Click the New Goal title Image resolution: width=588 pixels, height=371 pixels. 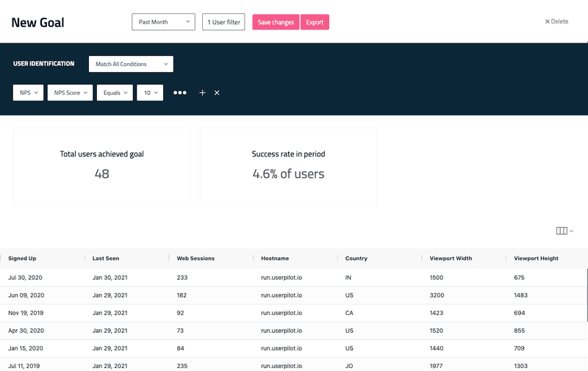[x=38, y=23]
